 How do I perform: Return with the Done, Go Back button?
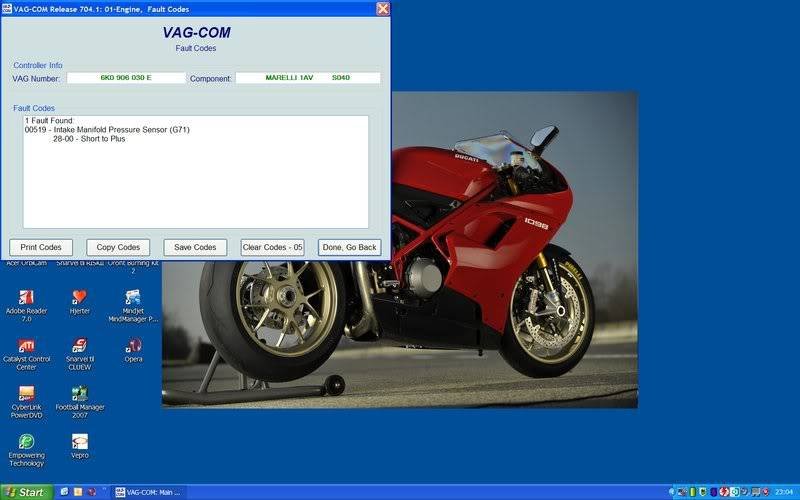349,247
